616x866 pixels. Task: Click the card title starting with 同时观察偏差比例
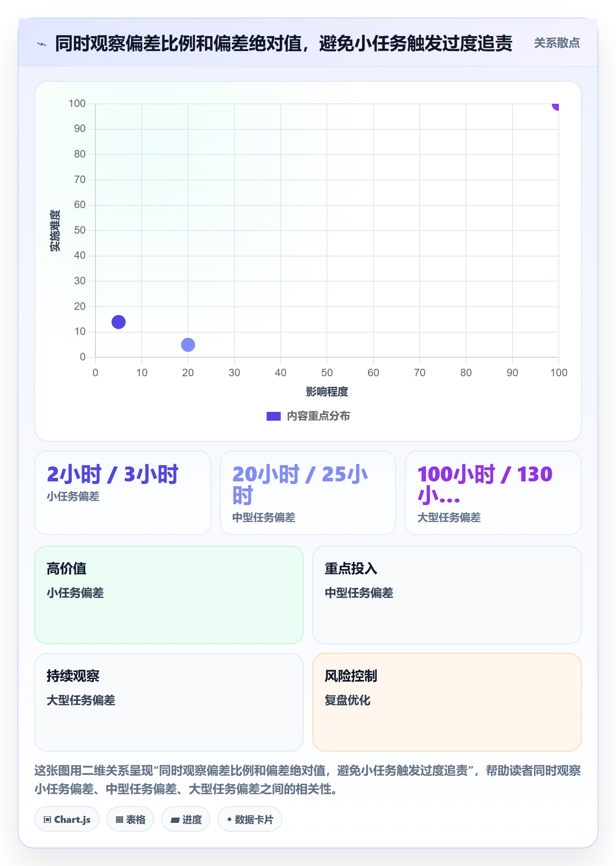point(284,44)
